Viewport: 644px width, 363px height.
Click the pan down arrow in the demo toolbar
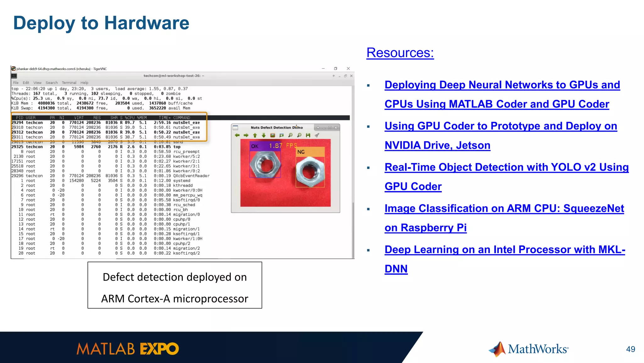[264, 135]
